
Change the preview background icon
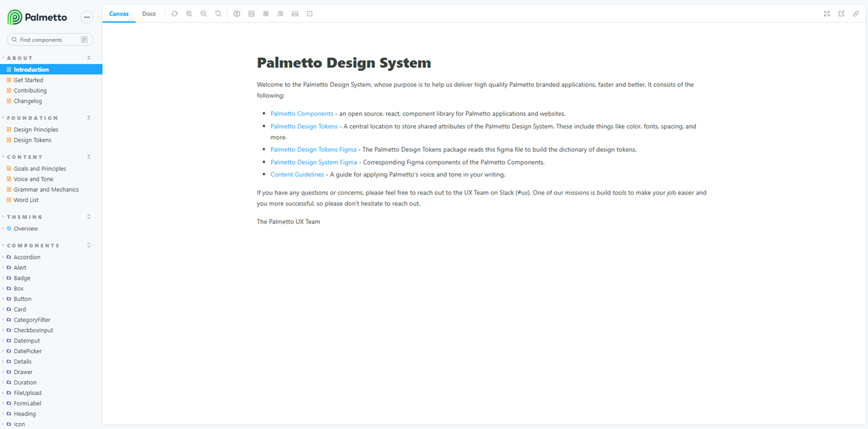click(251, 14)
